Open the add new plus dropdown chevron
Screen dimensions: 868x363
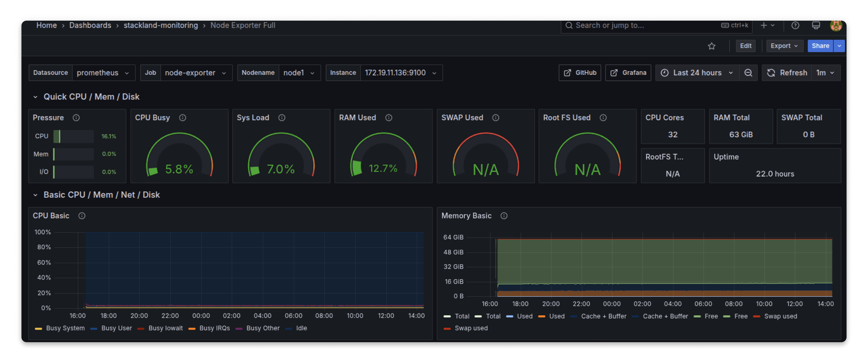coord(773,25)
